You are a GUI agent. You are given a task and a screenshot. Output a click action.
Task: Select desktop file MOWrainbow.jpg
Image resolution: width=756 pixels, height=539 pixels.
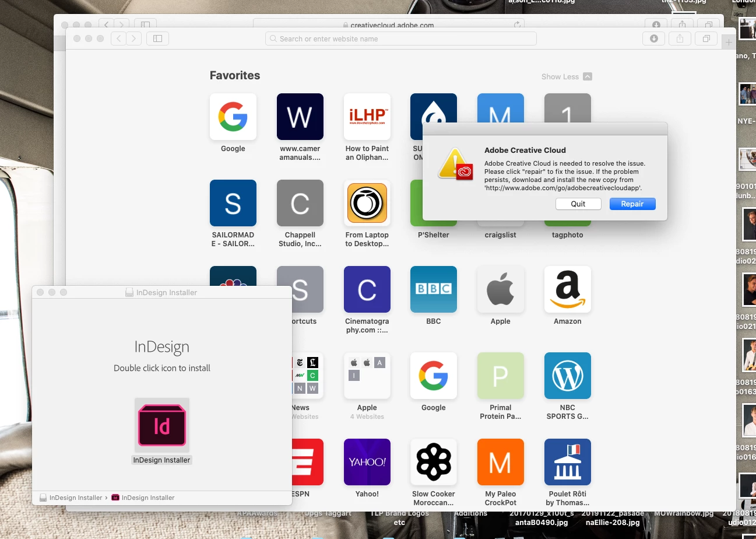[684, 513]
